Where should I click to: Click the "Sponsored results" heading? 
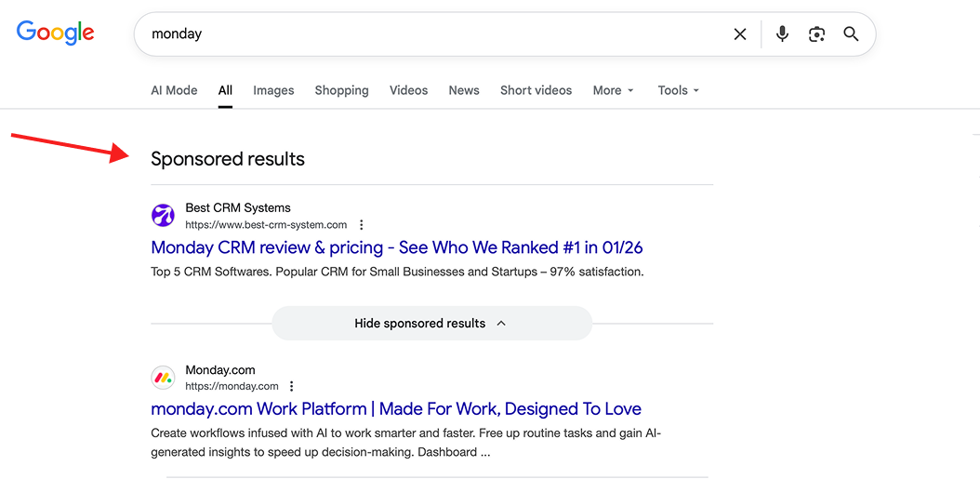tap(228, 159)
